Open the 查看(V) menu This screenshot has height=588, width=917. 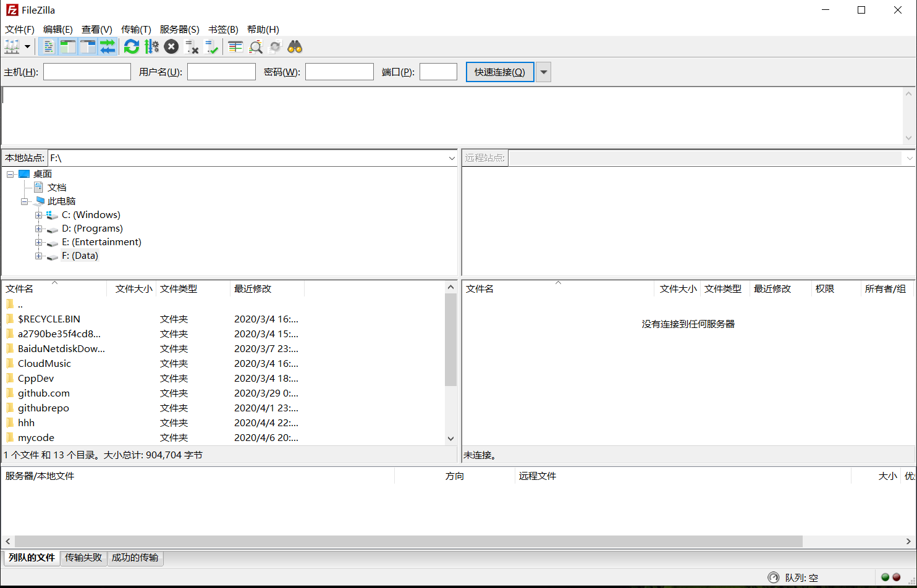[x=97, y=29]
